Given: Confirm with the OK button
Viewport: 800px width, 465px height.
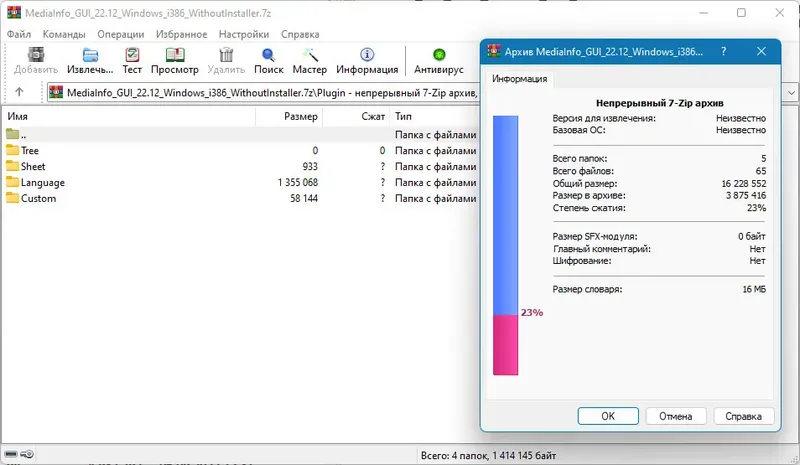Looking at the screenshot, I should click(x=608, y=416).
